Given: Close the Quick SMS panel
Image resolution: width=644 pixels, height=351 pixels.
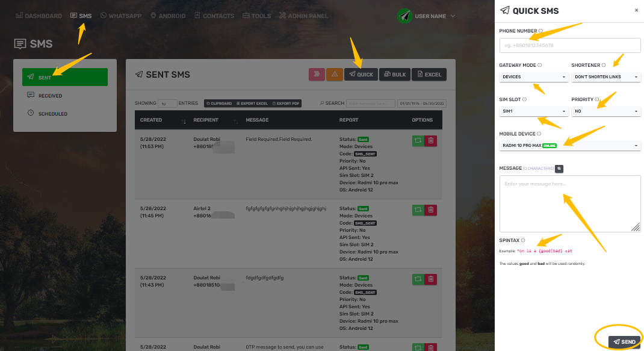Looking at the screenshot, I should click(636, 10).
